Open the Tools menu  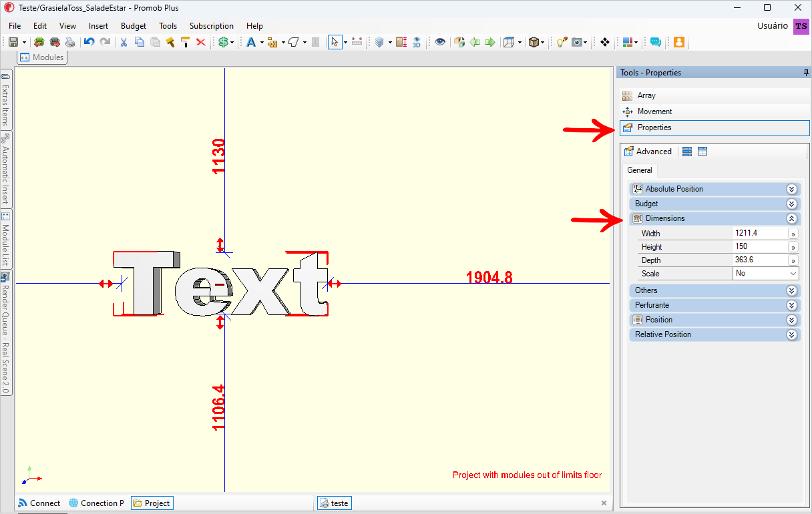[168, 26]
